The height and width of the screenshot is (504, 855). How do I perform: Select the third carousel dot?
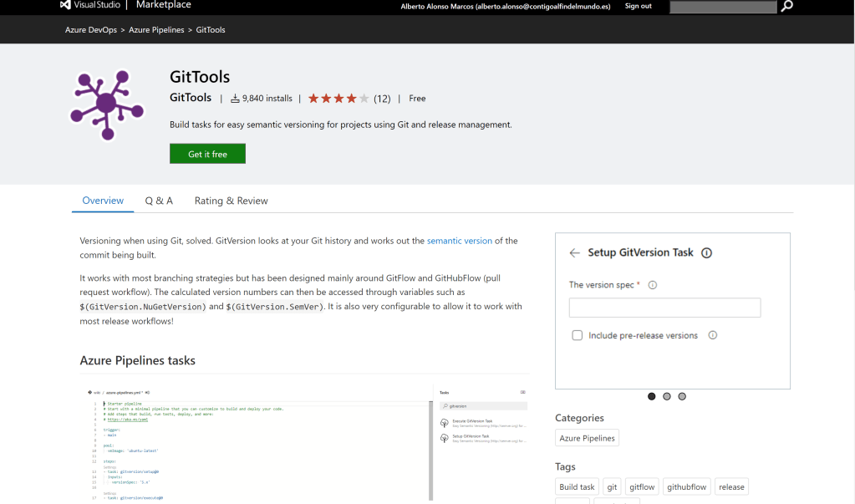coord(682,396)
